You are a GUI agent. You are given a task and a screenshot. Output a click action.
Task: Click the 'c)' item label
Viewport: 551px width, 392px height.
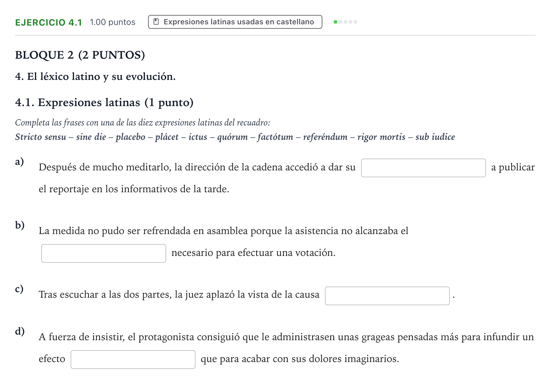click(19, 289)
